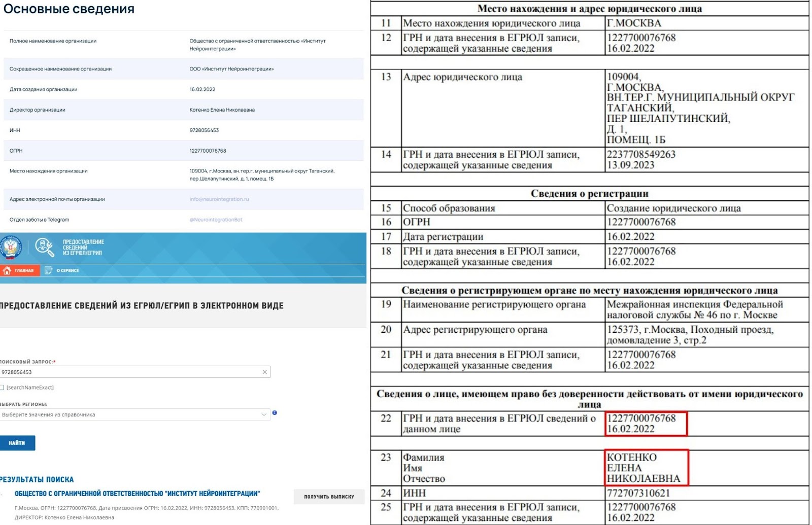Open the @NeurointegrationBot Telegram link
This screenshot has height=525, width=812.
click(x=216, y=220)
